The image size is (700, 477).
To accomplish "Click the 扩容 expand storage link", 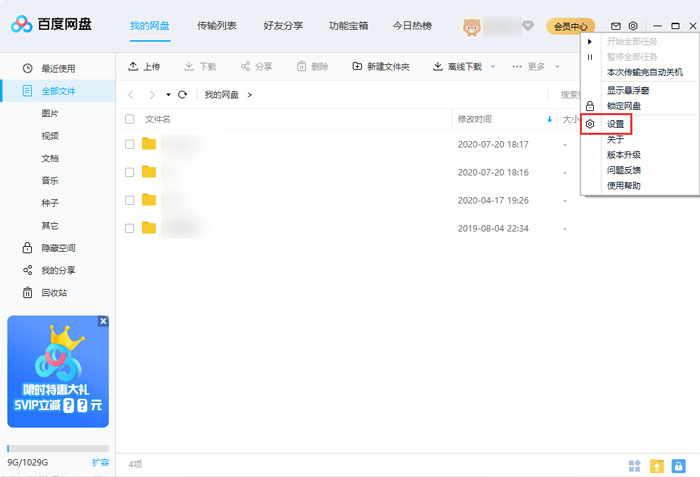I will (100, 462).
